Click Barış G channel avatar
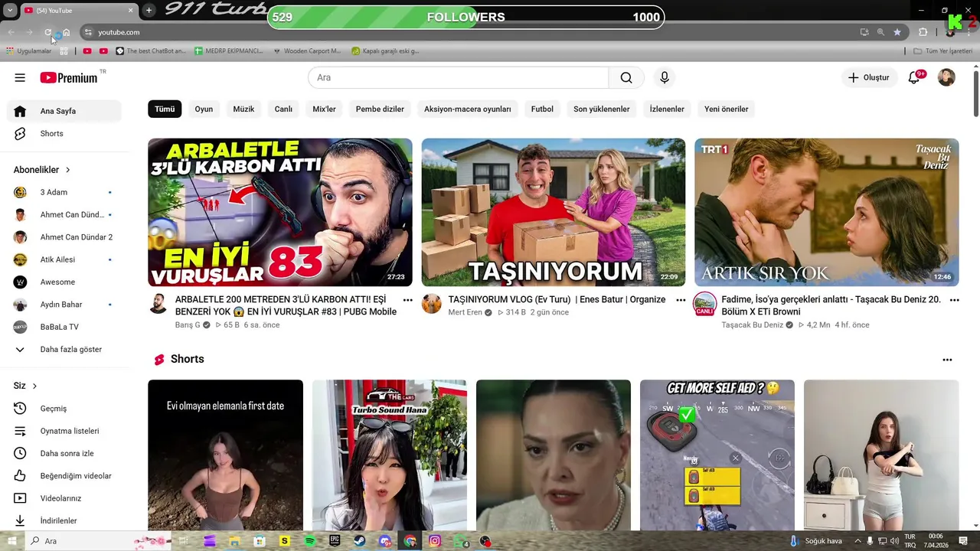The width and height of the screenshot is (980, 551). tap(158, 304)
